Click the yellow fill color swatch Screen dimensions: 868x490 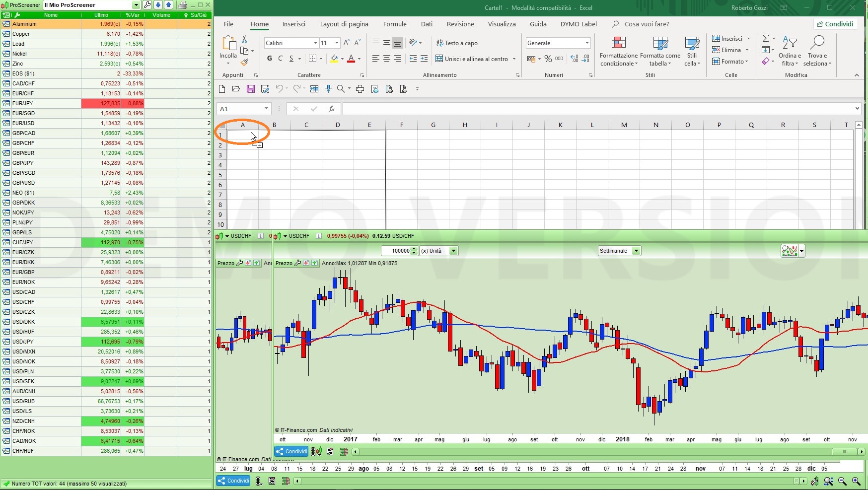click(x=334, y=59)
